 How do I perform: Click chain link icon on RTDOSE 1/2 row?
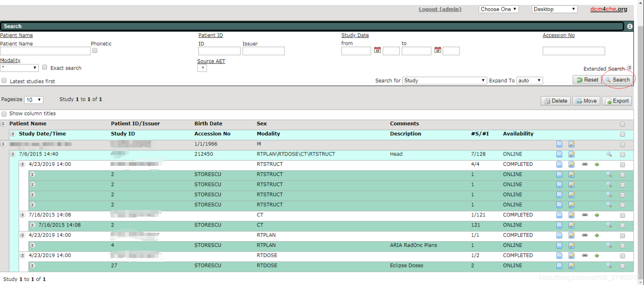(585, 256)
